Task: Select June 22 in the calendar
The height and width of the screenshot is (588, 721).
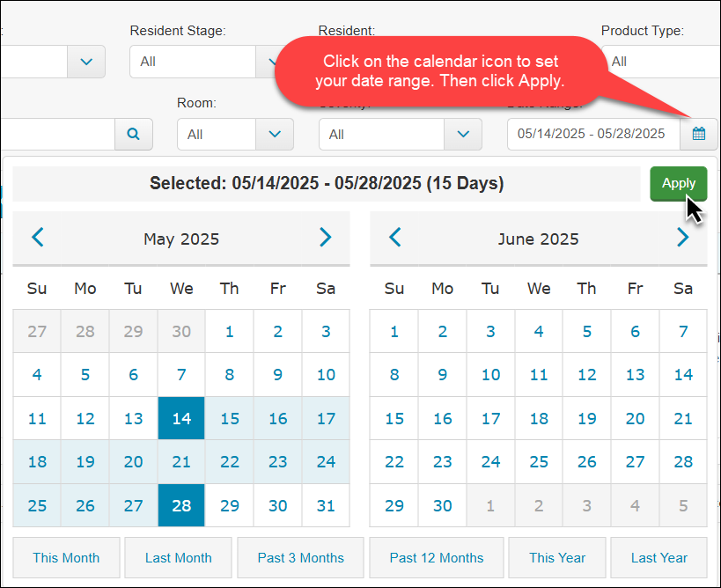Action: click(x=394, y=461)
